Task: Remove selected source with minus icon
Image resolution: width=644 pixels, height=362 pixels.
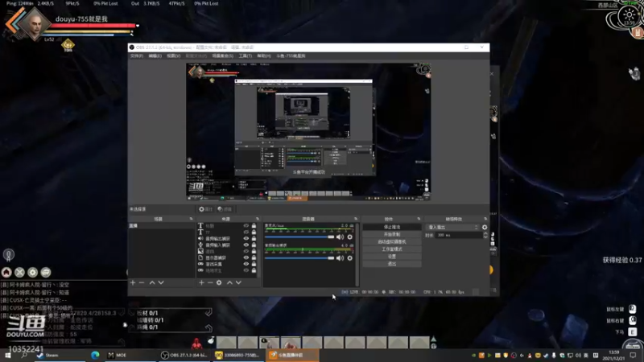Action: 210,282
